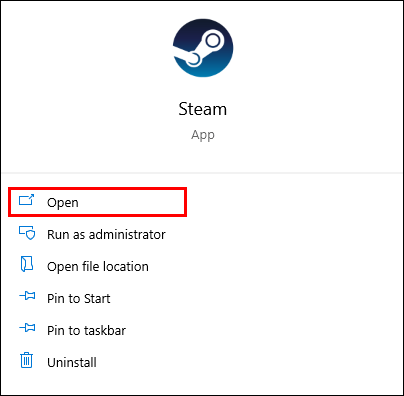Select Open file location text
The height and width of the screenshot is (396, 404).
pyautogui.click(x=98, y=267)
